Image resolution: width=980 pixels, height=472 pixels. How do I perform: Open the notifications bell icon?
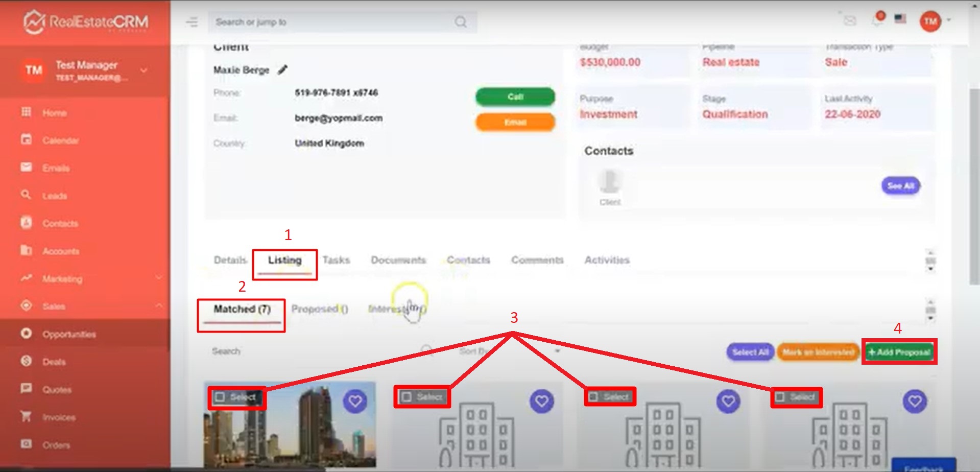877,20
